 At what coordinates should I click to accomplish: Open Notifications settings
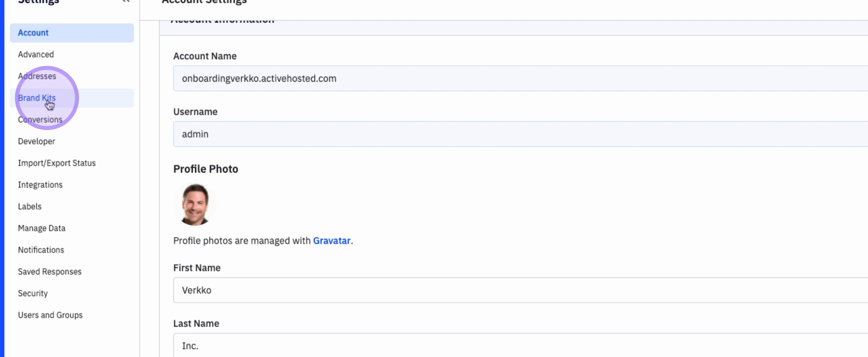coord(41,250)
